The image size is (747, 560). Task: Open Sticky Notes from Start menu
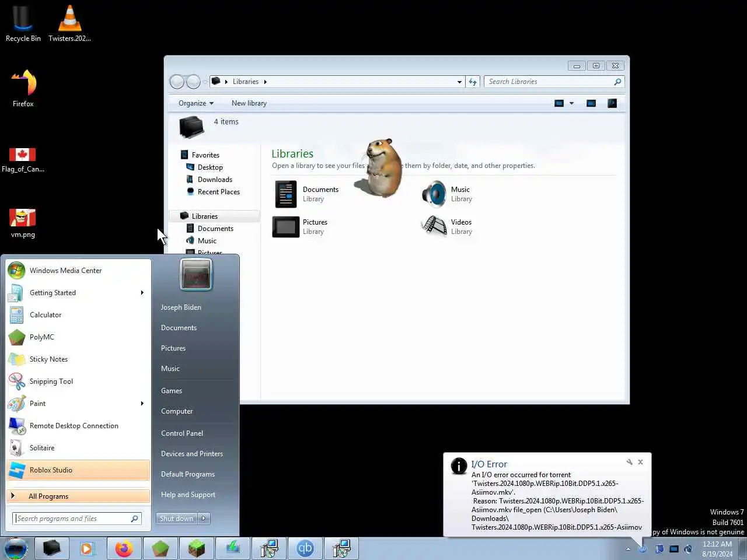tap(78, 359)
